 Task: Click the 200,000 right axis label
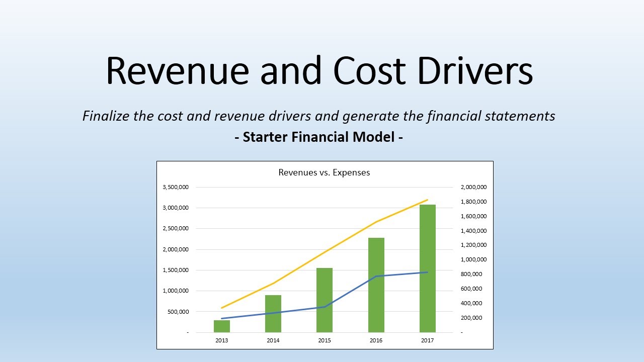pos(471,318)
